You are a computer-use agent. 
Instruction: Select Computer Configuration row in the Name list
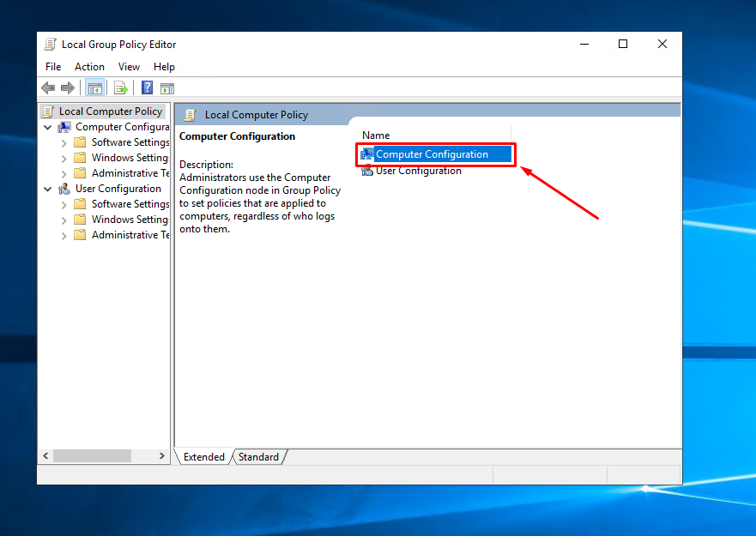[x=436, y=154]
